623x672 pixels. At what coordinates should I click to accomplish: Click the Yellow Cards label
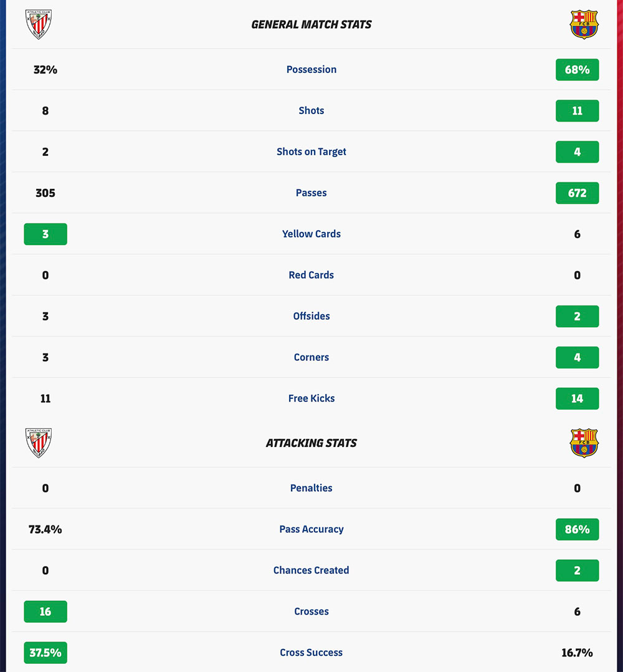click(x=311, y=234)
